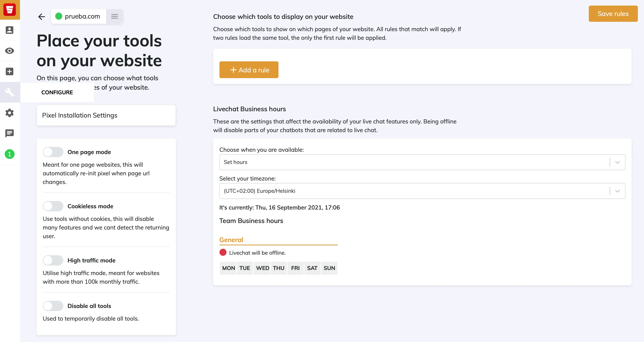
Task: Toggle Disable all tools switch
Action: [53, 306]
